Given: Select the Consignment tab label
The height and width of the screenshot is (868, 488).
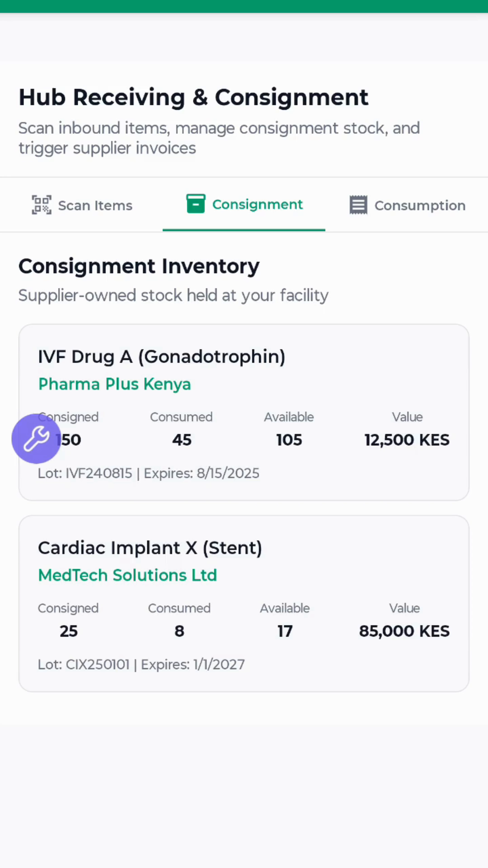Looking at the screenshot, I should (x=258, y=205).
